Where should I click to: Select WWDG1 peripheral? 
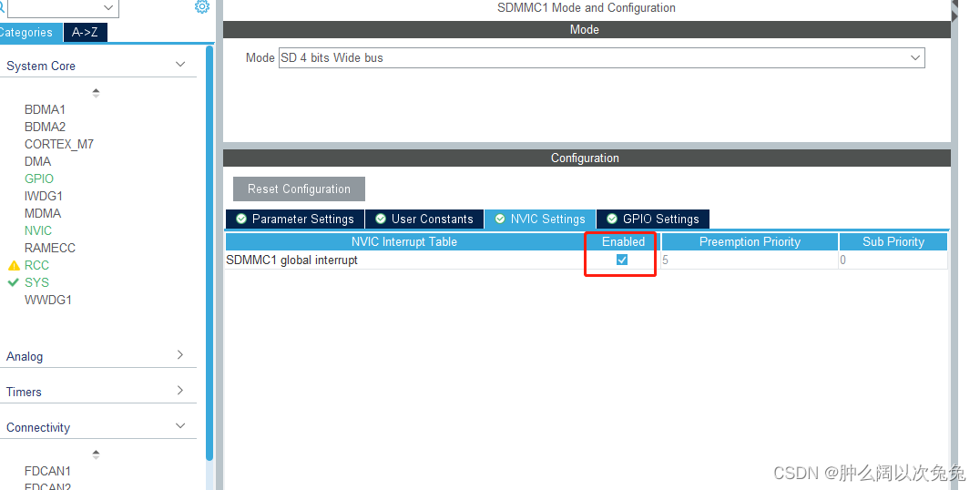(x=48, y=300)
